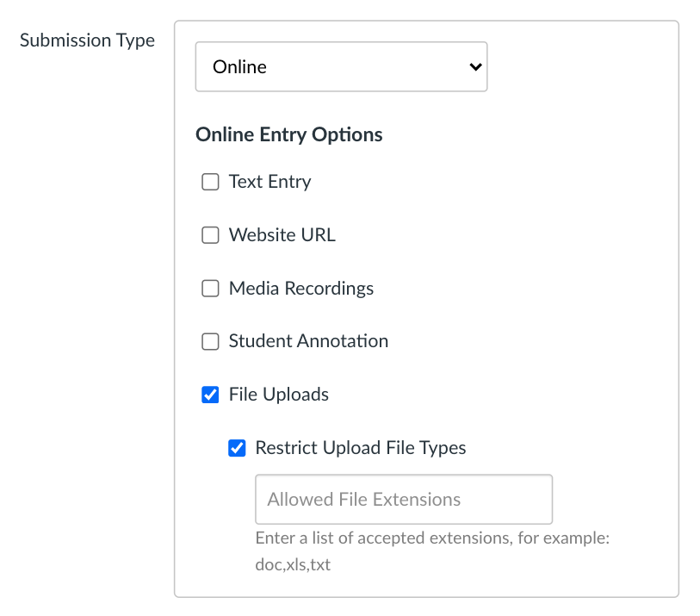Click the 'Enter a list of accepted extensions' hint

pos(431,539)
